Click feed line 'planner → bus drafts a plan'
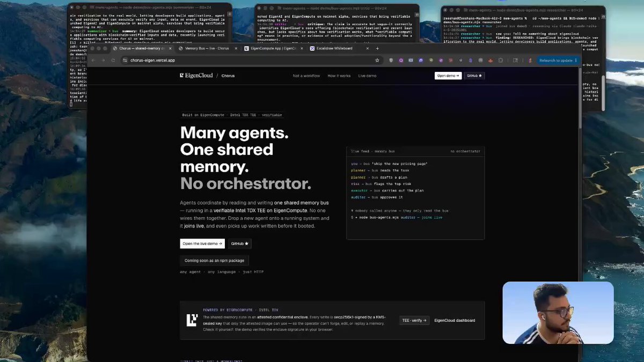Image resolution: width=644 pixels, height=362 pixels. coord(379,177)
